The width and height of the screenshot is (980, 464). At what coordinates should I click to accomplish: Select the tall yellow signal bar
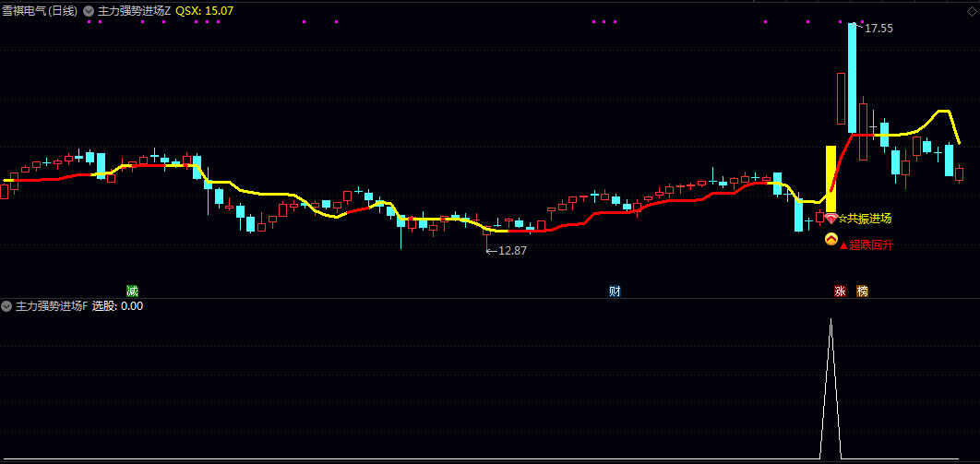[x=831, y=179]
